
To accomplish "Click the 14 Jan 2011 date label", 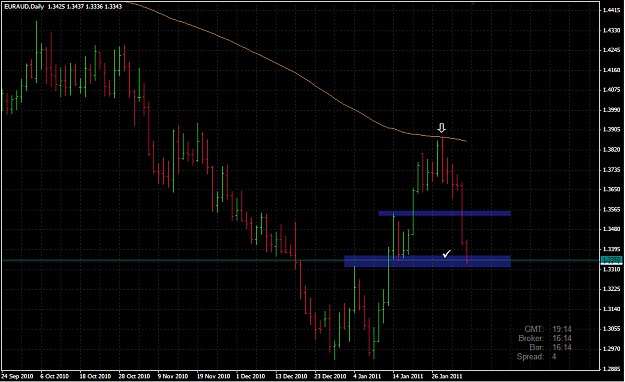I will (408, 376).
